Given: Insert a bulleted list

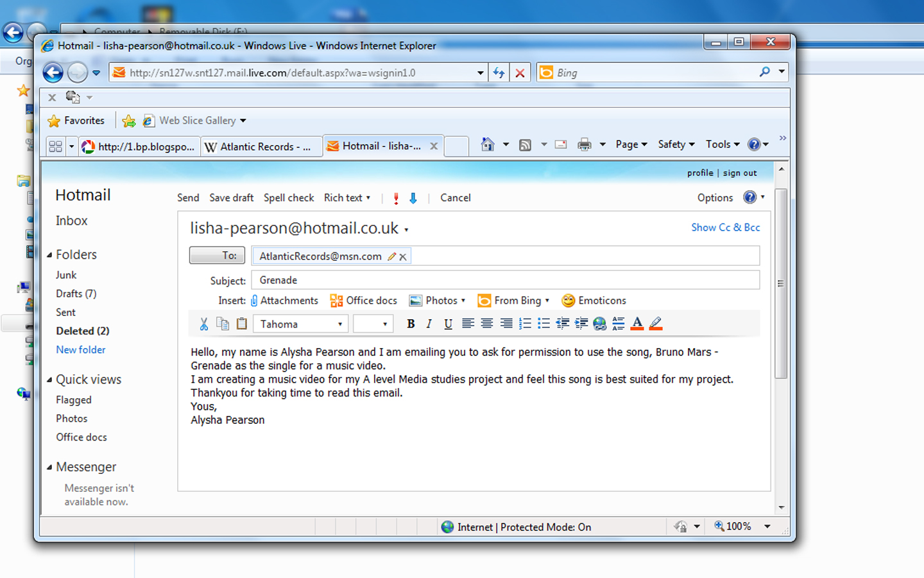Looking at the screenshot, I should 543,324.
